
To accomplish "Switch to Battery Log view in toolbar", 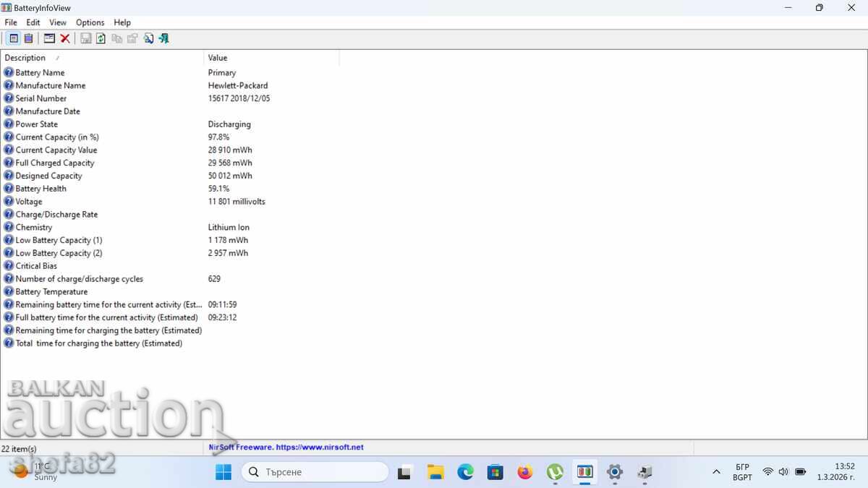I will click(x=28, y=38).
